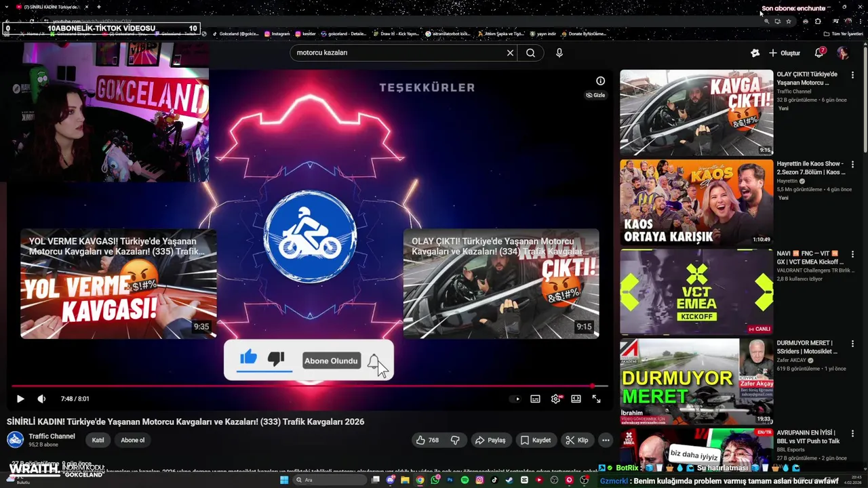Open Steam from the taskbar
The image size is (868, 488).
[509, 480]
